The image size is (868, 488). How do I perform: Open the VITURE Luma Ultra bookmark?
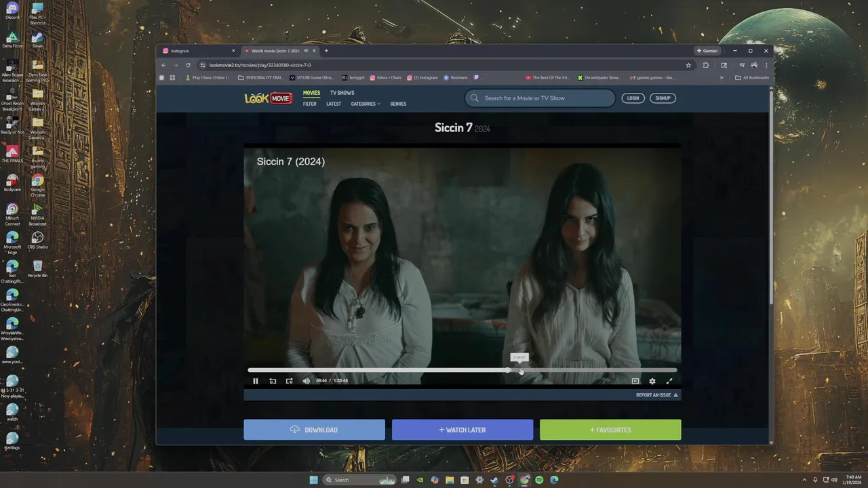click(312, 77)
